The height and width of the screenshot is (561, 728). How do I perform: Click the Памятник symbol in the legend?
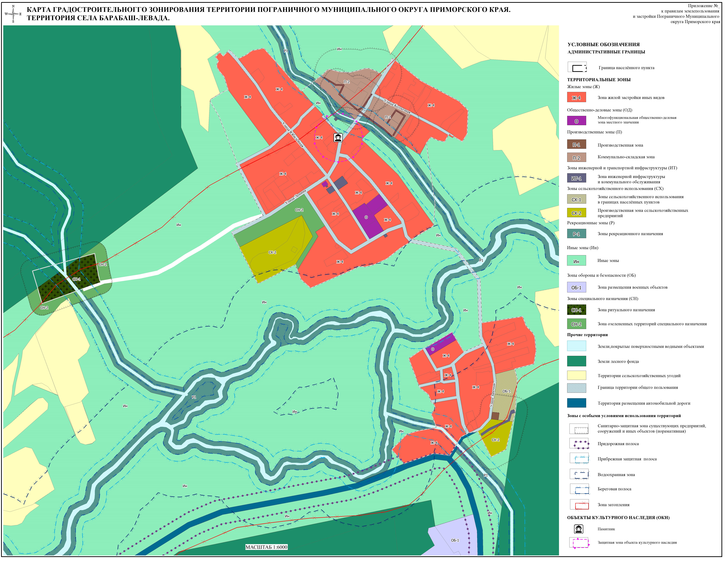click(x=579, y=529)
